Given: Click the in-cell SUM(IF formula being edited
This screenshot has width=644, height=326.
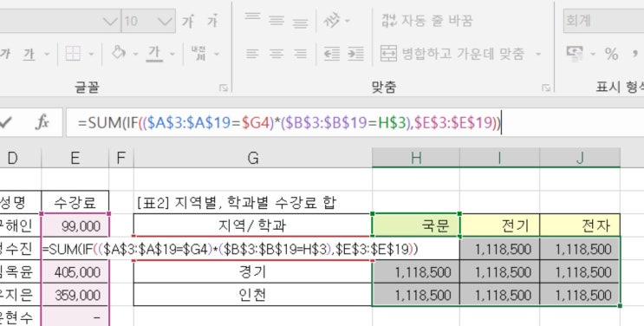Looking at the screenshot, I should pyautogui.click(x=230, y=249).
